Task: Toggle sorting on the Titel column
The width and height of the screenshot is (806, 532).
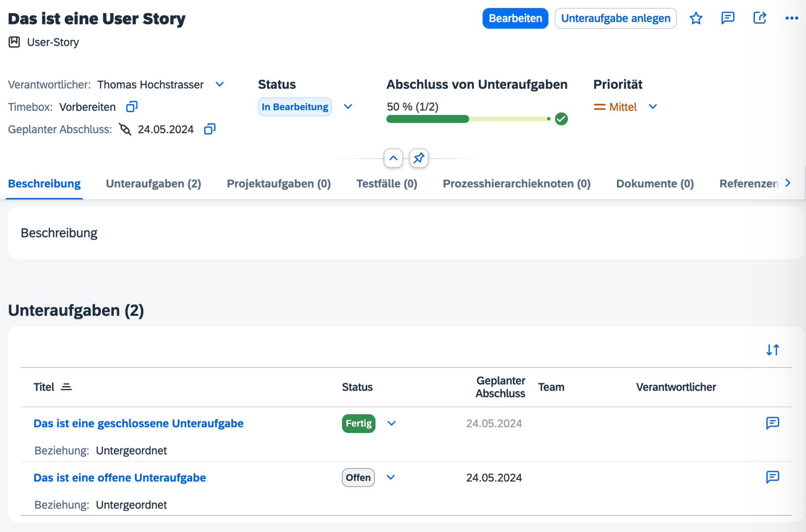Action: click(x=66, y=386)
